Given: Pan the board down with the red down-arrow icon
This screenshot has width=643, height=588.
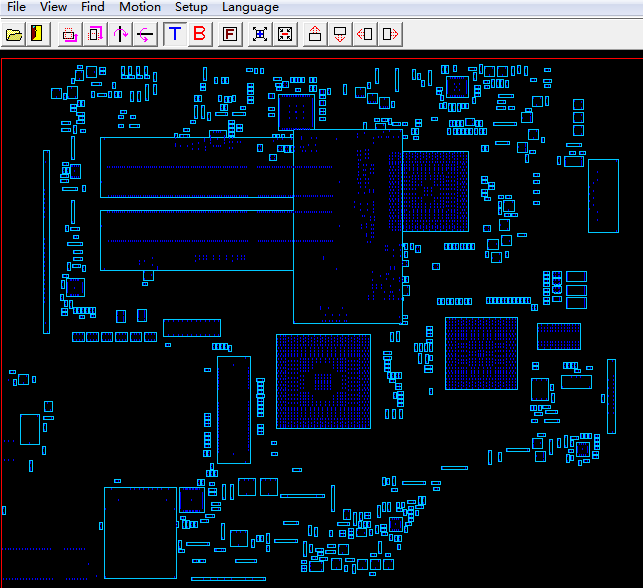Looking at the screenshot, I should (340, 34).
